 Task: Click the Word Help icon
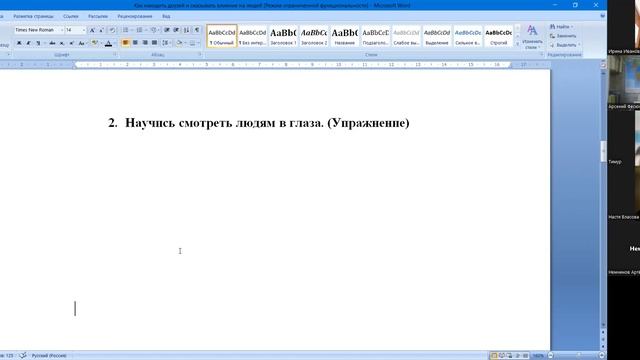click(x=602, y=16)
